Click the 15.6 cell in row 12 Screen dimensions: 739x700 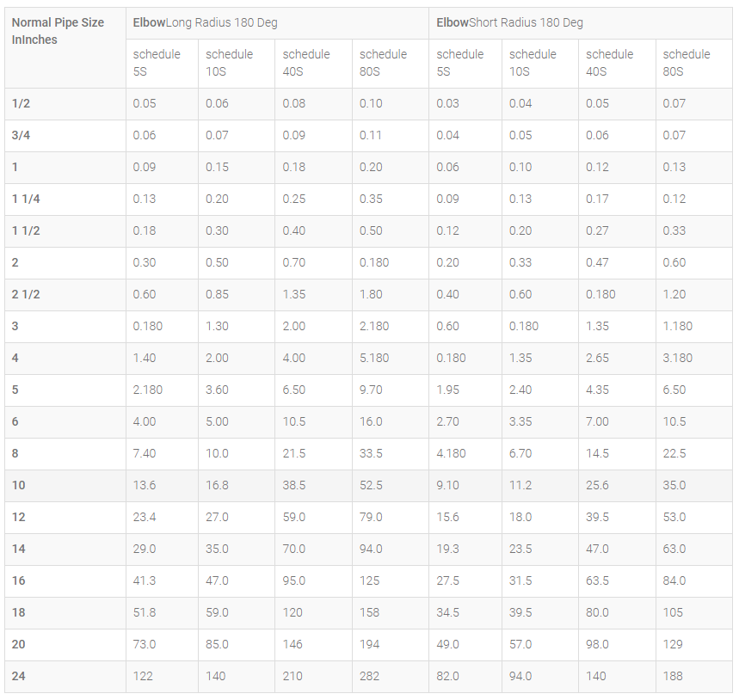(447, 517)
